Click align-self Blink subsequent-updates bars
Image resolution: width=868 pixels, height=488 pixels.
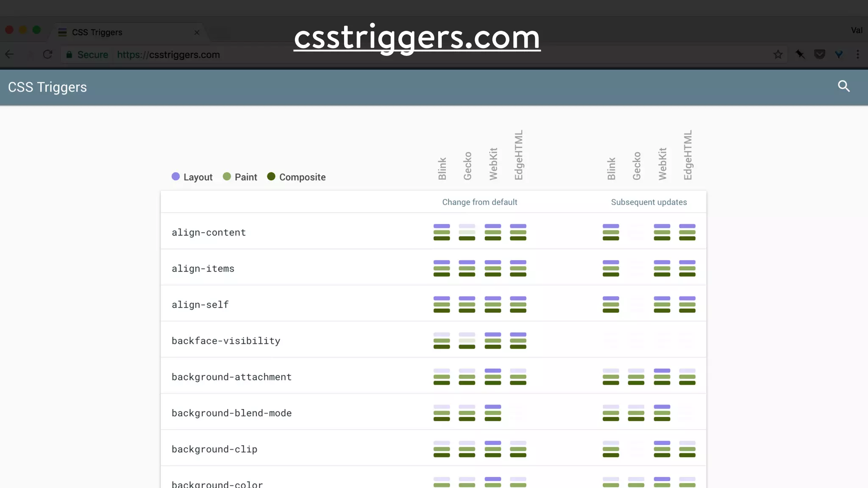[611, 304]
